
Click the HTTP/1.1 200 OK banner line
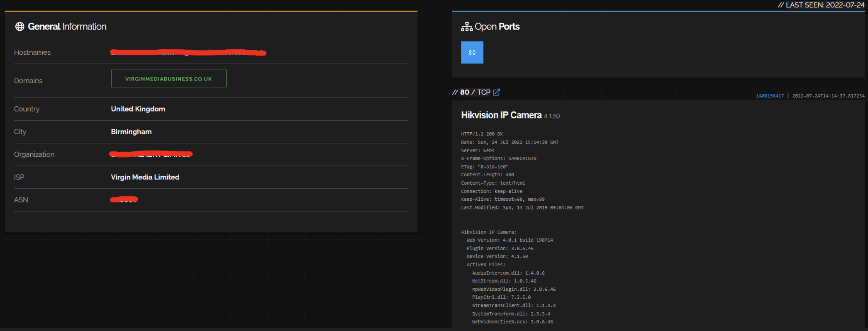pos(481,134)
